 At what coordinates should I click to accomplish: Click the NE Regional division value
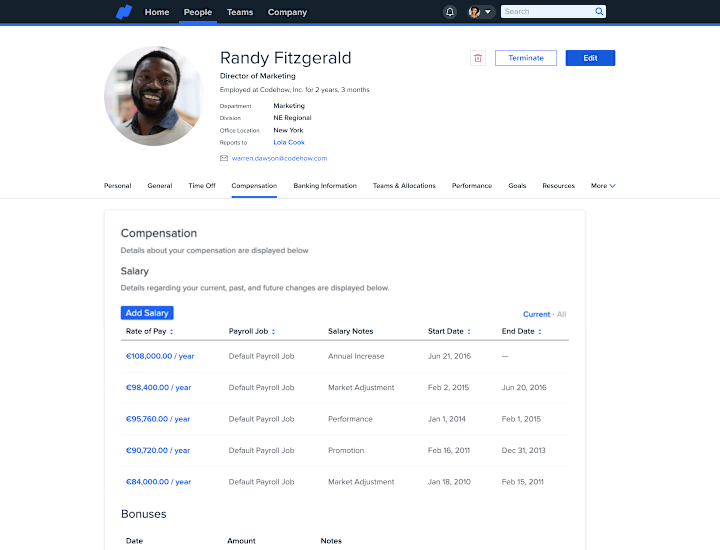pyautogui.click(x=292, y=118)
